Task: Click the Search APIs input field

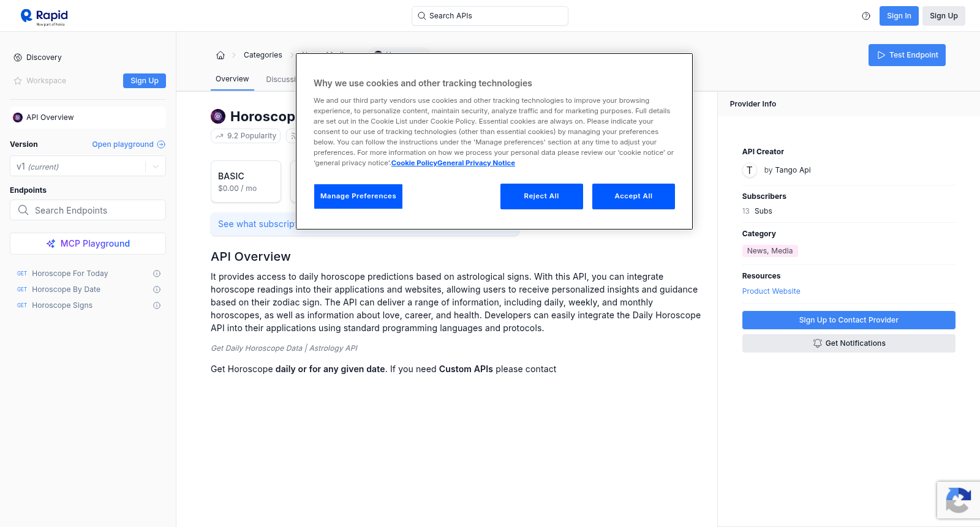Action: click(490, 16)
